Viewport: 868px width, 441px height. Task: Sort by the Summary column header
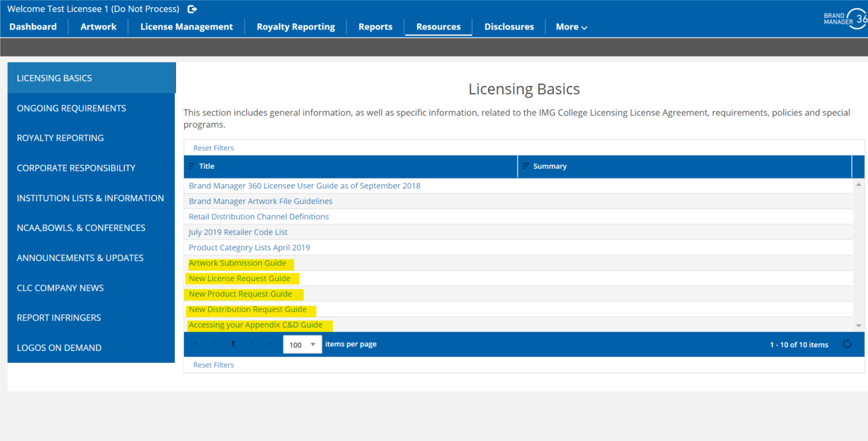pyautogui.click(x=550, y=166)
